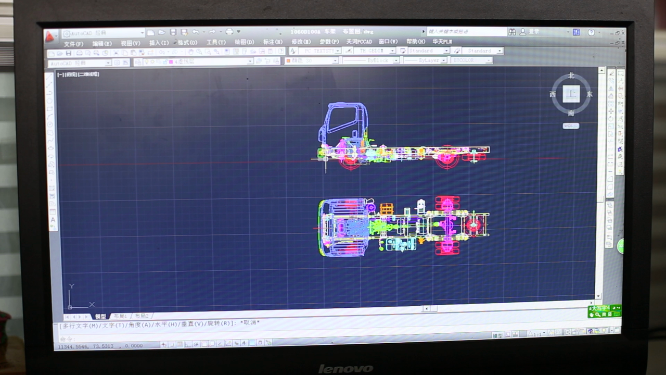Click the binoculars search icon
This screenshot has height=375, width=666.
click(512, 32)
